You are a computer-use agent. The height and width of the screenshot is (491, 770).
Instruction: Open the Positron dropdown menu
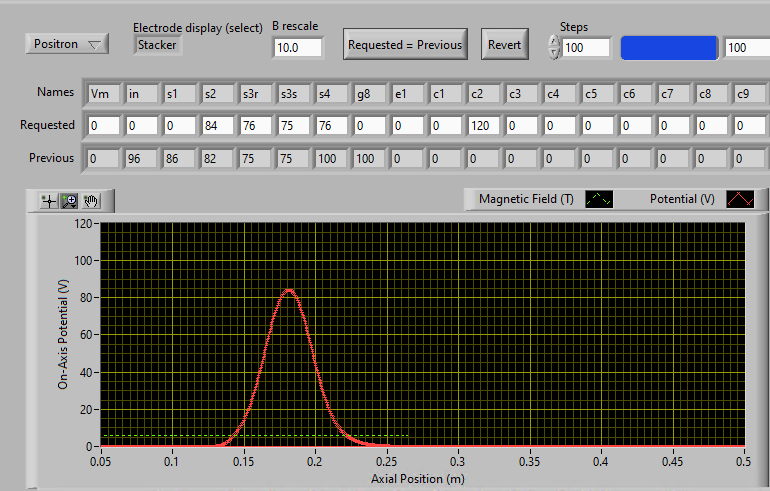pos(66,44)
